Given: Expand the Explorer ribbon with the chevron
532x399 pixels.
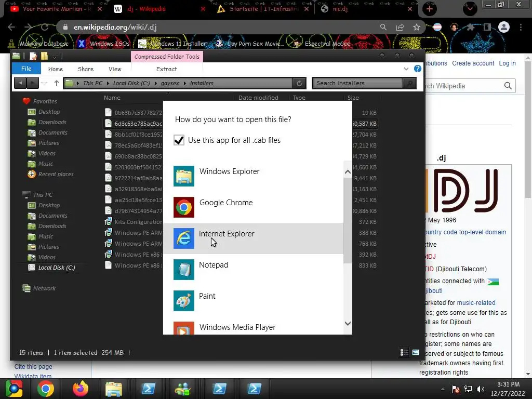Looking at the screenshot, I should click(406, 69).
